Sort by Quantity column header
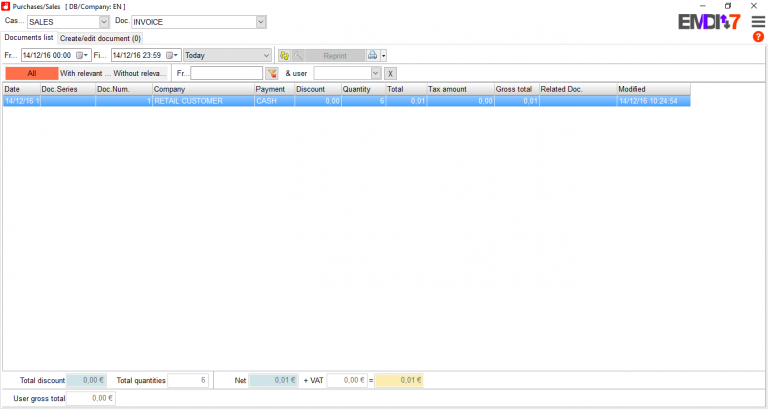This screenshot has height=409, width=768. 363,89
